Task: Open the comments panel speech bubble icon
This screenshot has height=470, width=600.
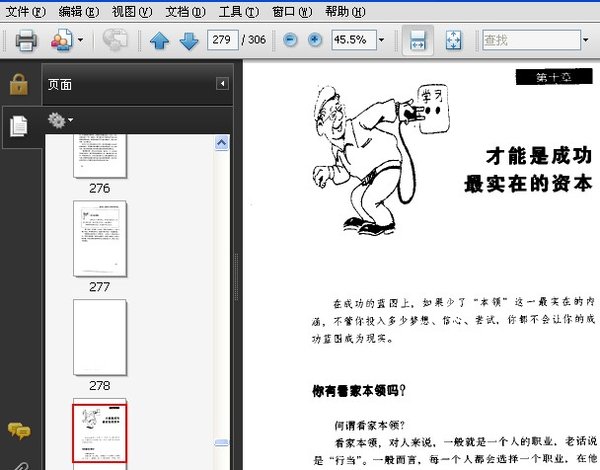Action: (x=19, y=431)
